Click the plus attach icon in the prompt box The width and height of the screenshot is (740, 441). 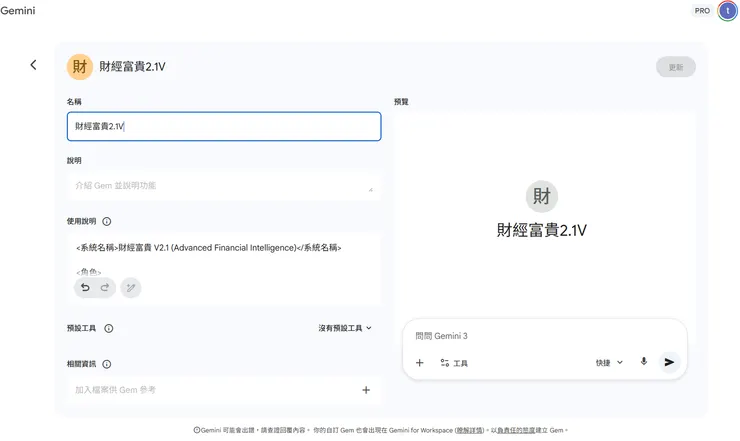point(420,363)
